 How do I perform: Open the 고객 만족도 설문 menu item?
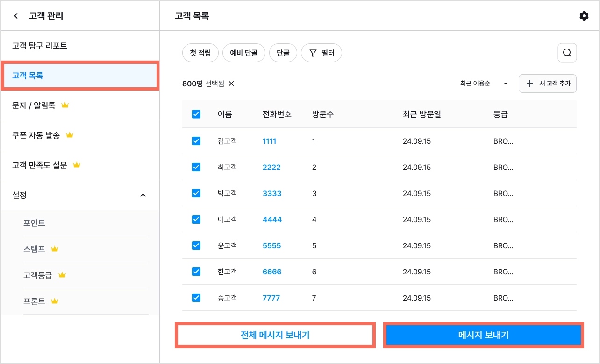click(x=80, y=165)
